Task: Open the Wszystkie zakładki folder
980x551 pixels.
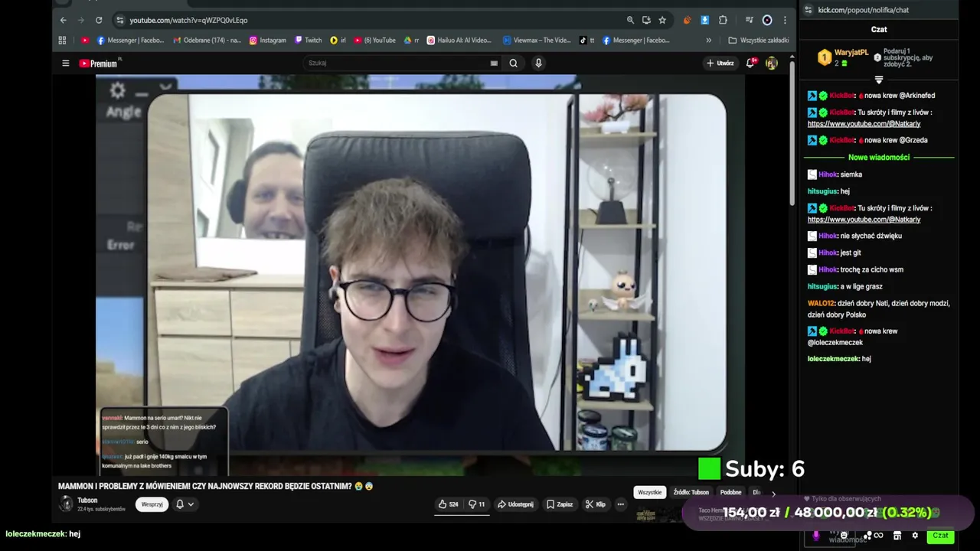Action: (759, 40)
